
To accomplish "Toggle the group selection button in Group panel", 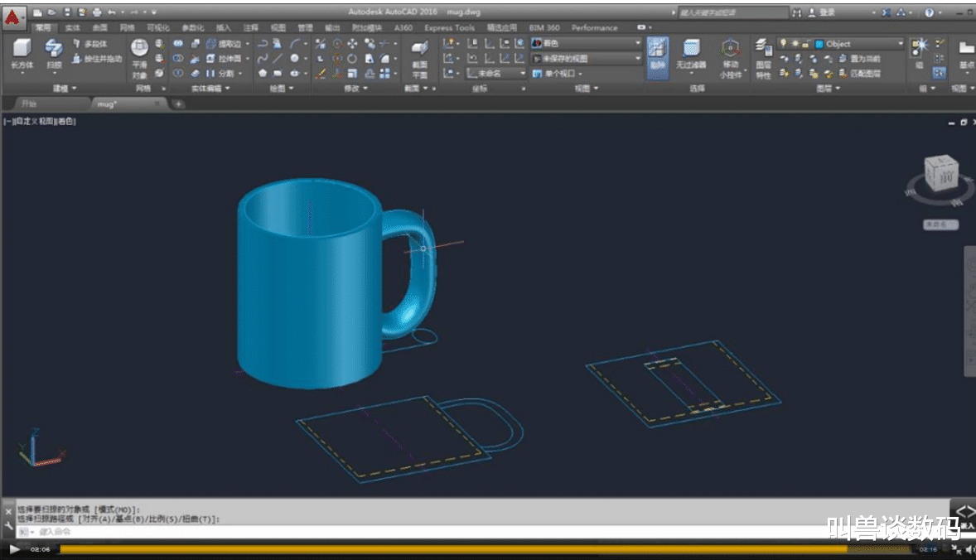I will coord(939,73).
